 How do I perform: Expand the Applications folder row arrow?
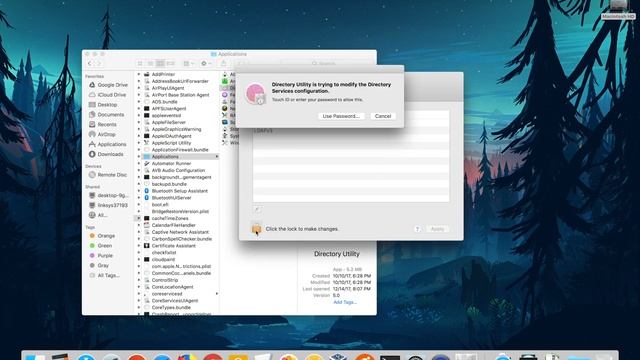217,157
